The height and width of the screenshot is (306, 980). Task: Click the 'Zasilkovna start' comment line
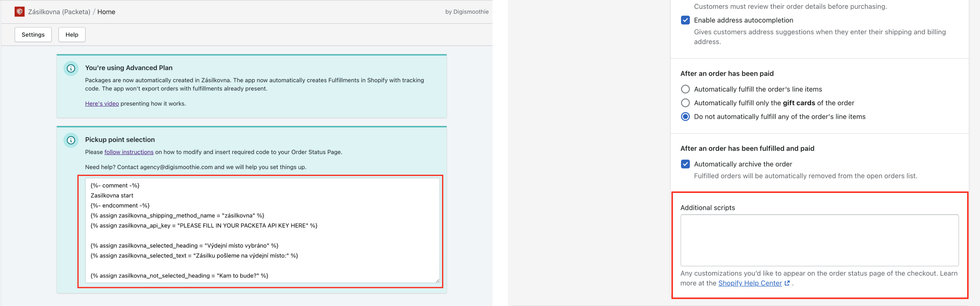tap(112, 196)
